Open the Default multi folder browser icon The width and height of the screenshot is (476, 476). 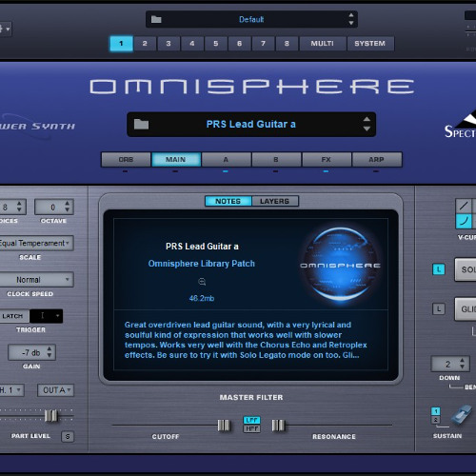pyautogui.click(x=156, y=19)
